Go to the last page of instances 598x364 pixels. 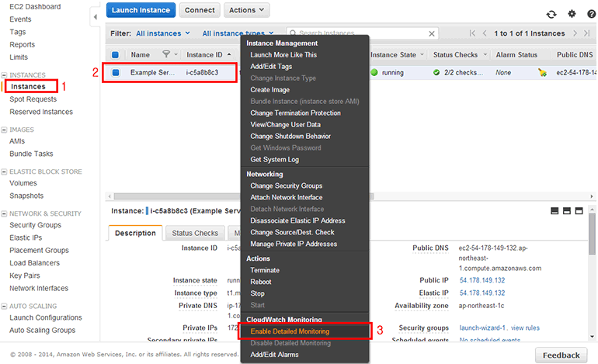tap(588, 33)
